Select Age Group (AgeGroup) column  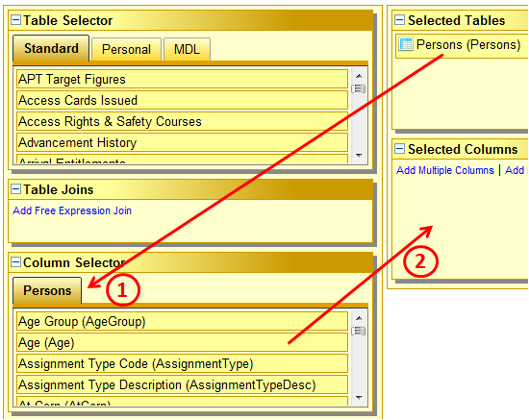coord(182,321)
